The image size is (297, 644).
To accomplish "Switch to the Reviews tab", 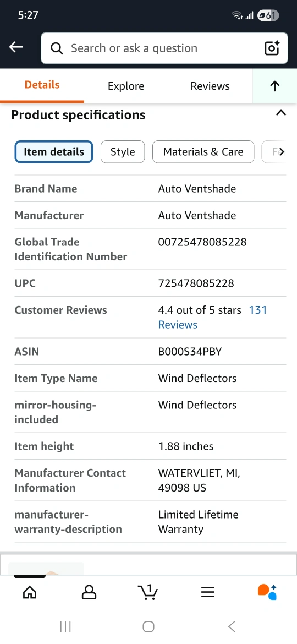I will pyautogui.click(x=210, y=86).
